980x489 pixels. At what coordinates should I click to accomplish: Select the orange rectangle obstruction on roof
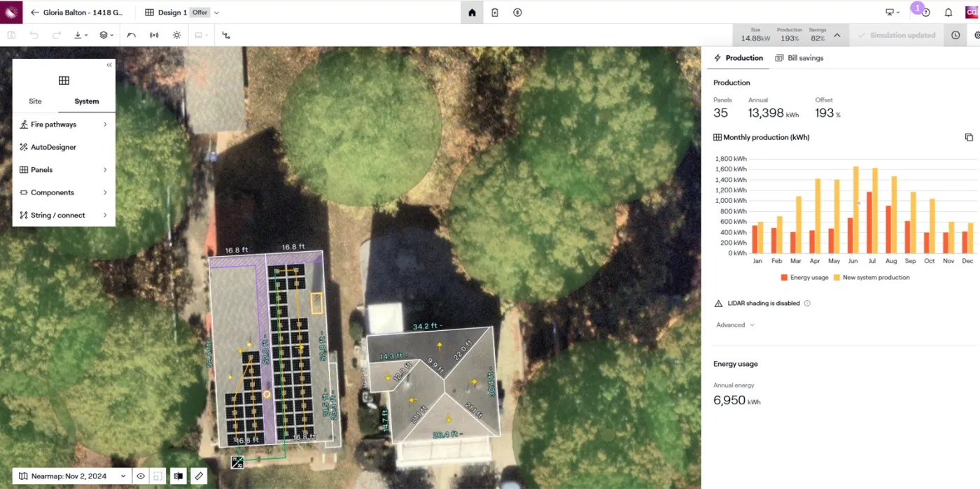pyautogui.click(x=317, y=302)
